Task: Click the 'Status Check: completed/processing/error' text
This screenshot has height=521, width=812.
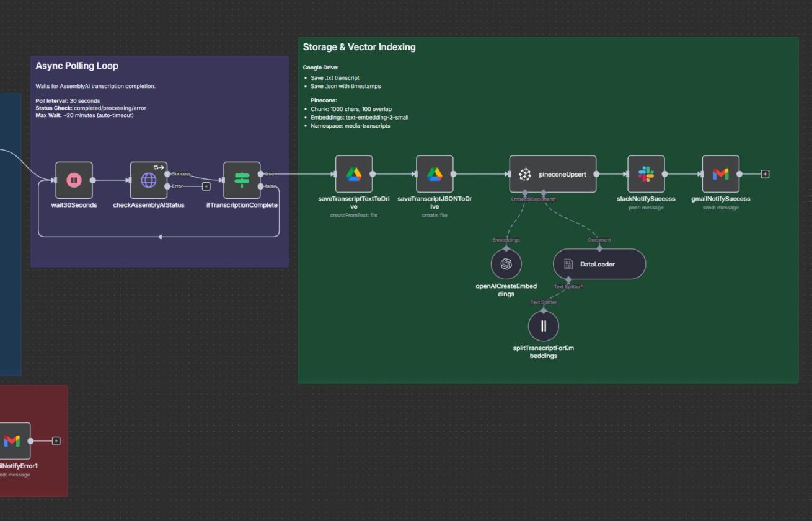Action: pyautogui.click(x=90, y=108)
